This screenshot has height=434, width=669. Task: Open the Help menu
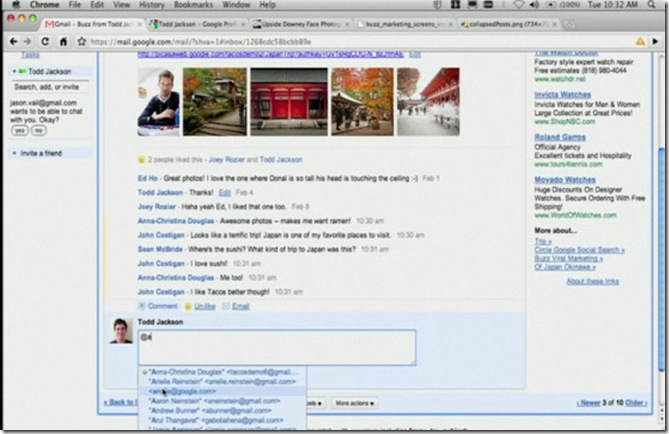coord(268,5)
